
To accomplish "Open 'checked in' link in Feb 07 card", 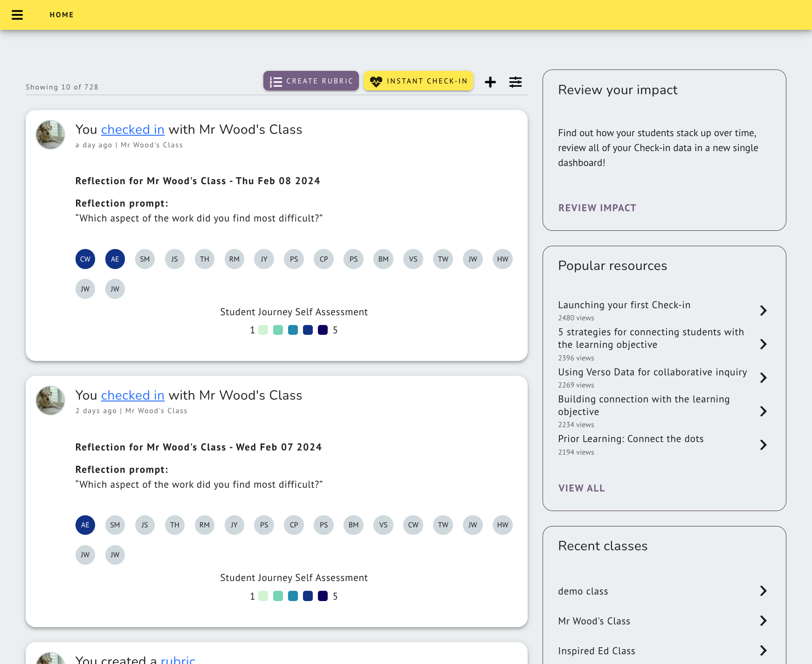I will (133, 395).
